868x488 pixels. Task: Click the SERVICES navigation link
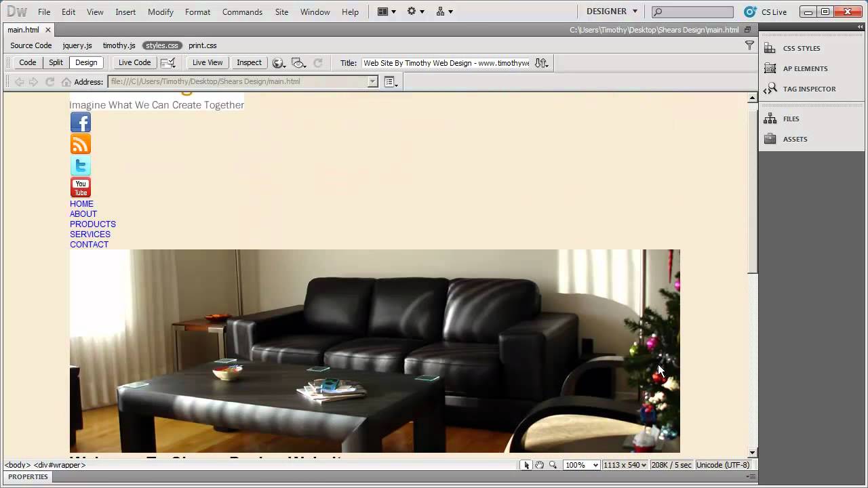coord(90,235)
